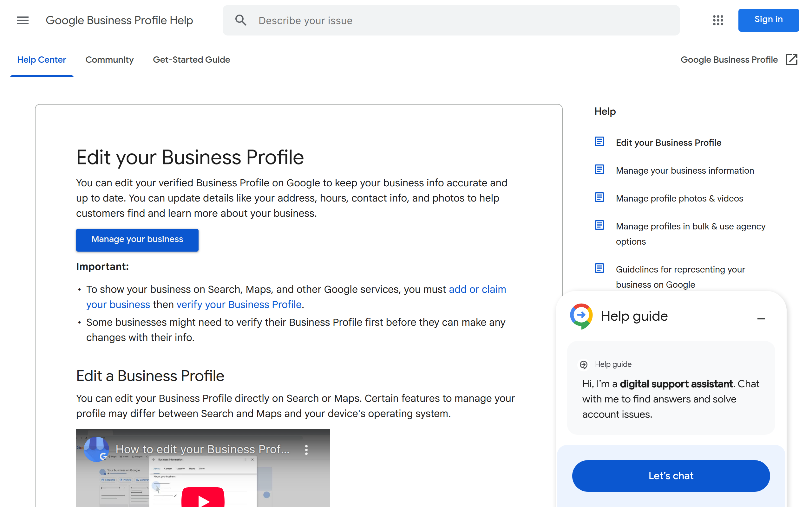The image size is (812, 507).
Task: Click the article icon next to Edit your Business Profile
Action: coord(599,142)
